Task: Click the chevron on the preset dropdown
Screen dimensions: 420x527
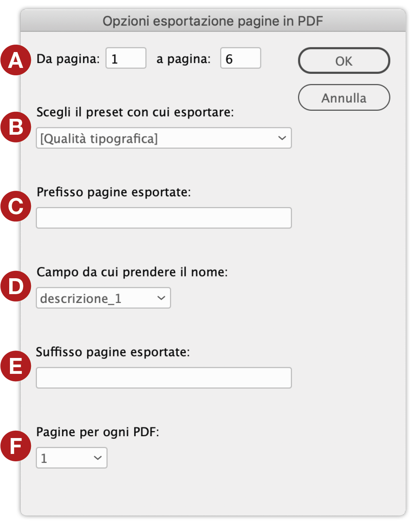Action: point(282,138)
